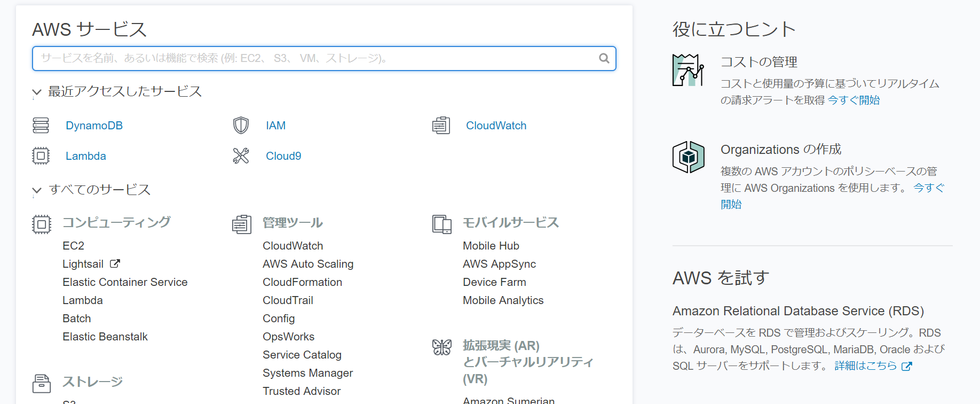Click the Amazon Relational Database Service (RDS) title
Screen dimensions: 980x404
[798, 311]
